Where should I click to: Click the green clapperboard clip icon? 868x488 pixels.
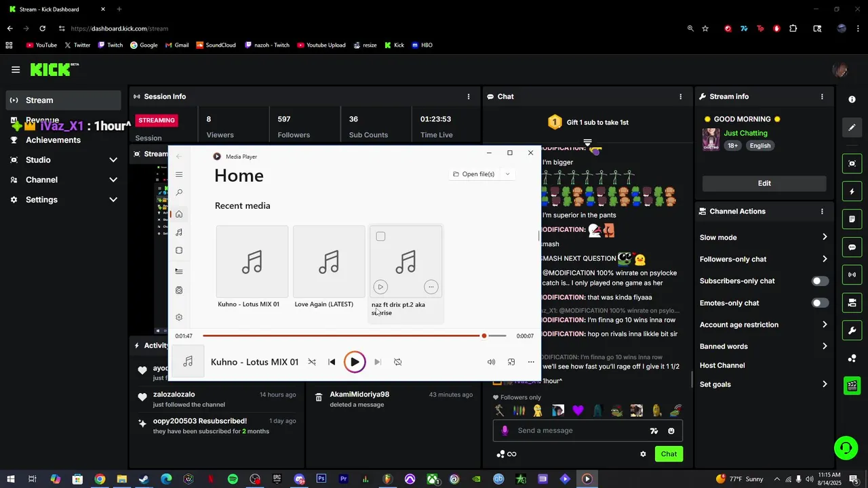(x=852, y=386)
